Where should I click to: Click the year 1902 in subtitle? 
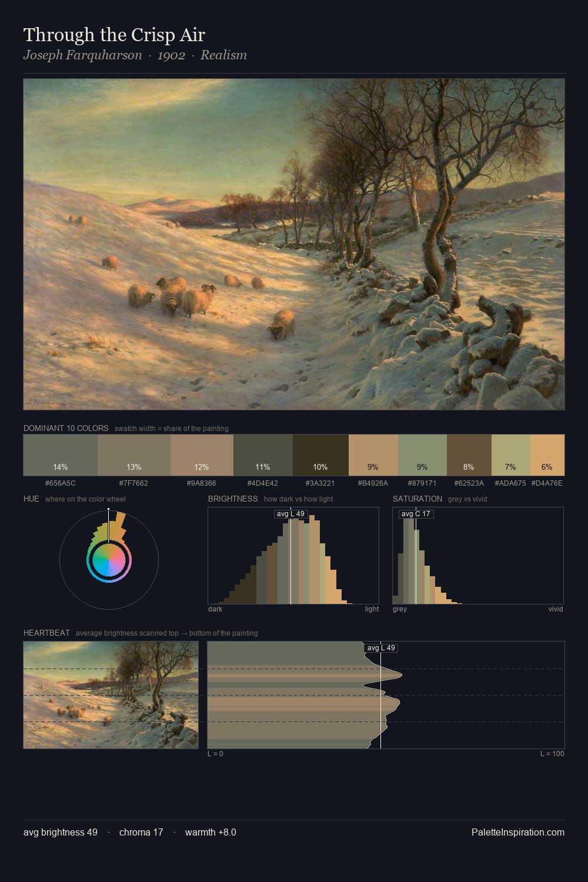click(x=171, y=55)
